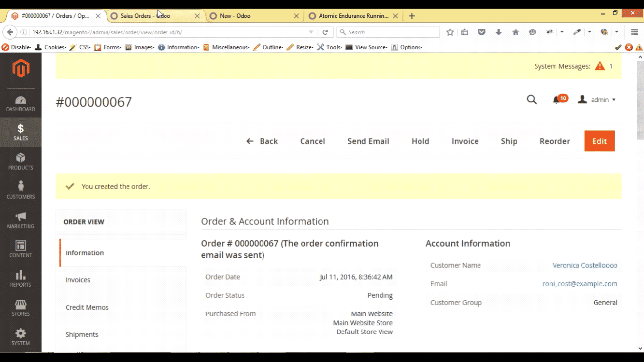This screenshot has width=644, height=362.
Task: Open the System sidebar menu
Action: (21, 337)
